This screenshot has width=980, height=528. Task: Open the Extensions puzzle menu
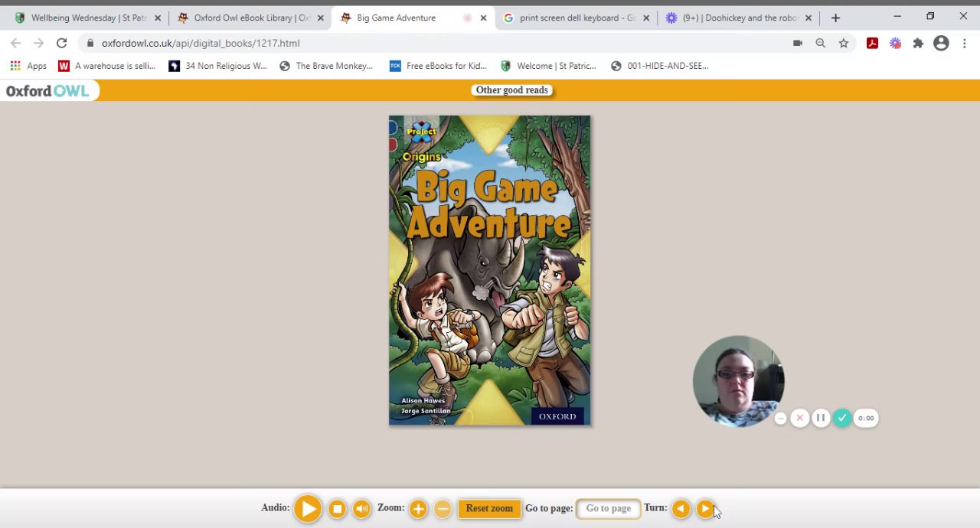(x=918, y=44)
